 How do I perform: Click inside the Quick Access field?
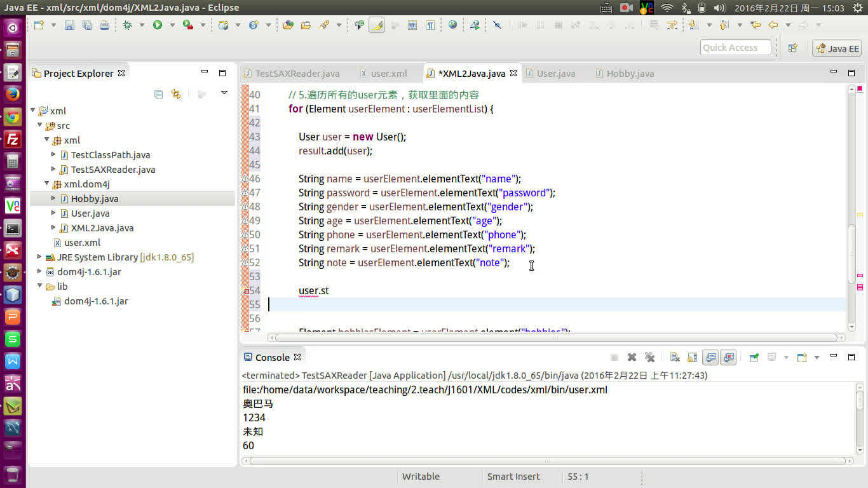735,47
